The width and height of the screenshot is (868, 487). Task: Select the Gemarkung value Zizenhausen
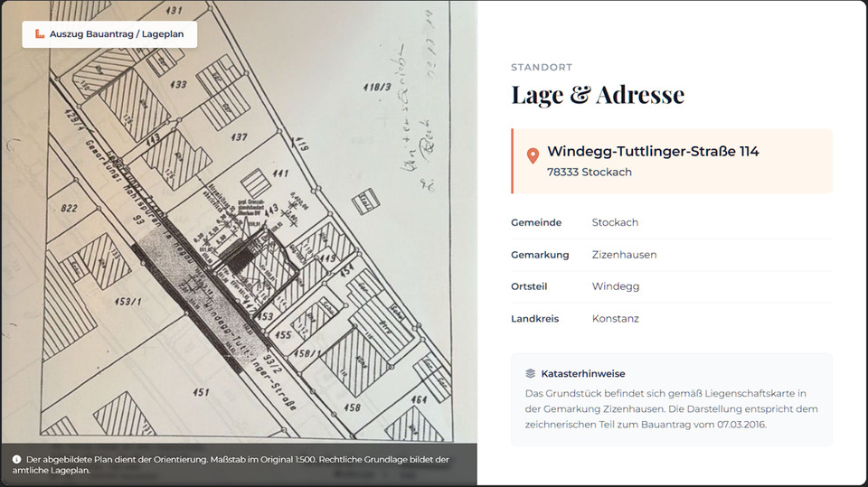point(624,255)
